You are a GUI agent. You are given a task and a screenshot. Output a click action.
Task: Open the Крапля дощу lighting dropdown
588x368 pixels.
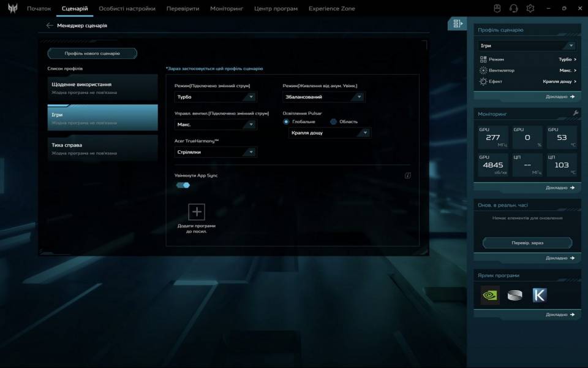(x=330, y=132)
